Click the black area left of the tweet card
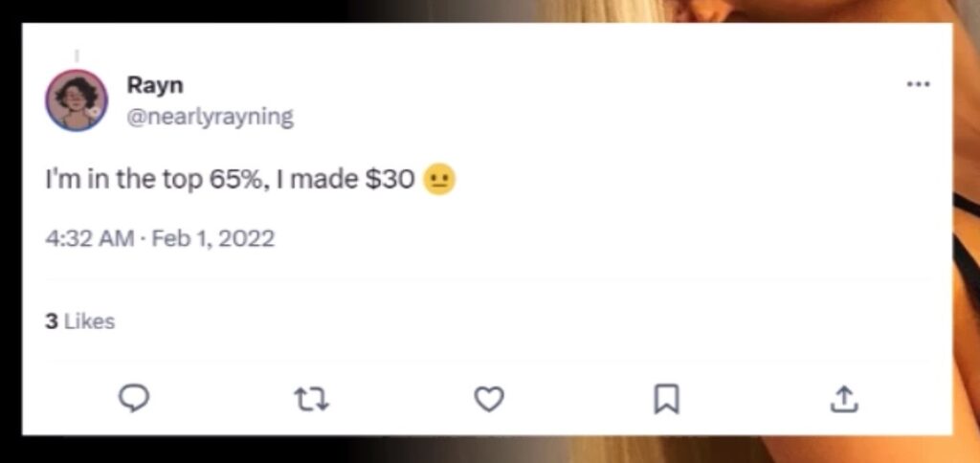Viewport: 980px width, 463px height. (11, 230)
